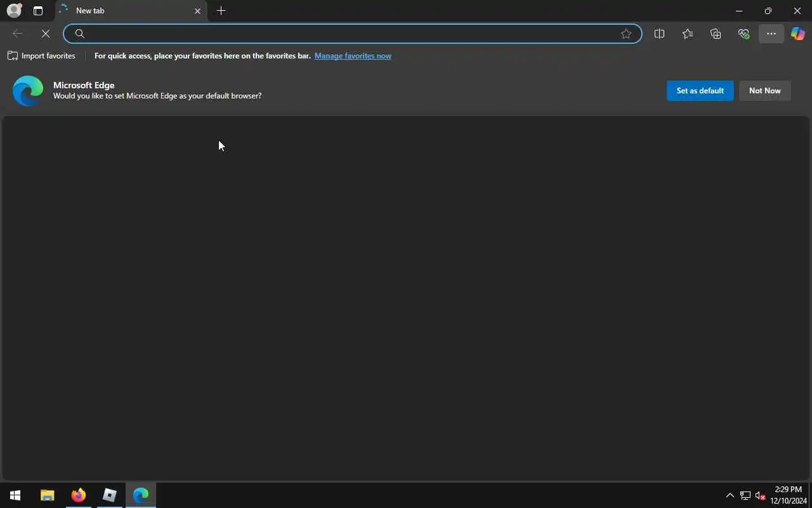Viewport: 812px width, 508px height.
Task: Open Split screen view
Action: [659, 34]
